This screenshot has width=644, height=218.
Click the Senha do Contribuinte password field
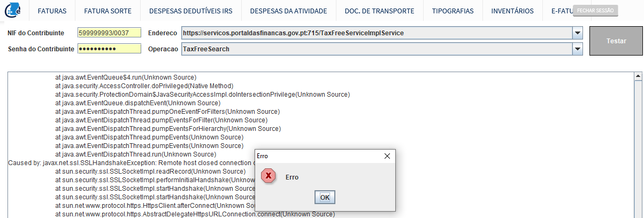point(109,49)
